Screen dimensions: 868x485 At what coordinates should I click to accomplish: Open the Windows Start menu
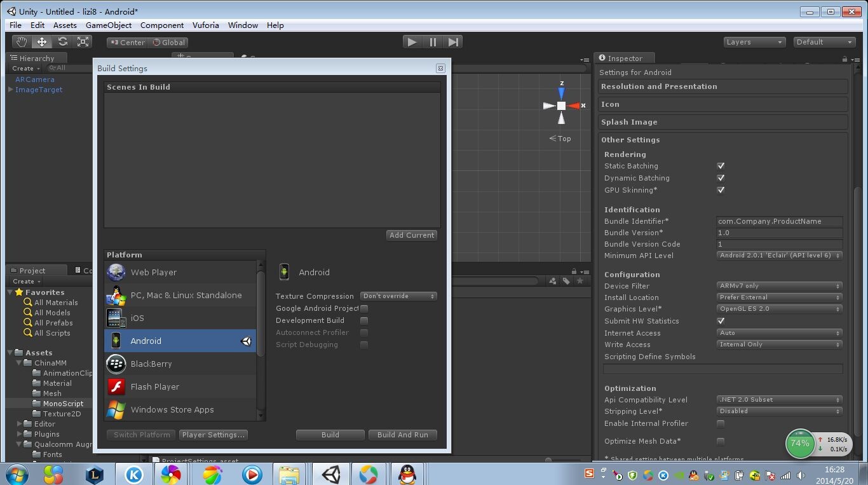(x=17, y=474)
